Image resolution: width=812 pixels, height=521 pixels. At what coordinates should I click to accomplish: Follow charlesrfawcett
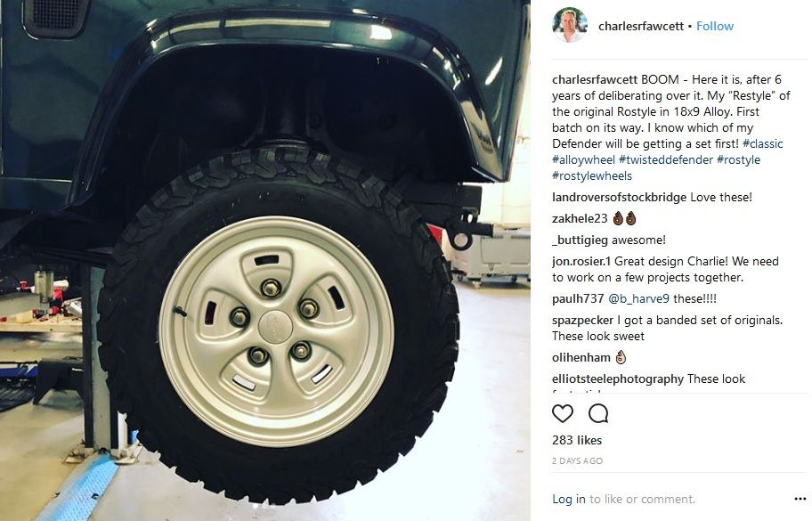coord(715,26)
